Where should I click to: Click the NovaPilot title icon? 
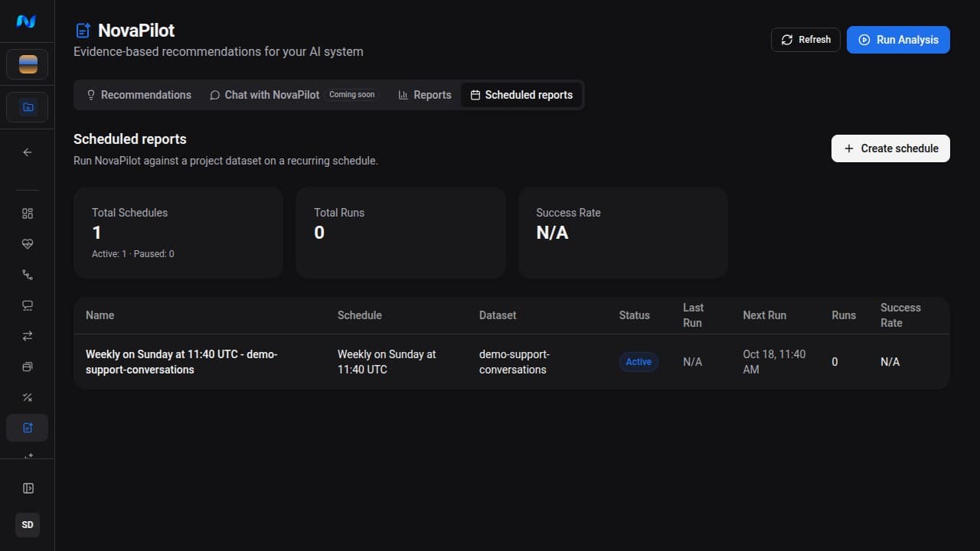83,31
